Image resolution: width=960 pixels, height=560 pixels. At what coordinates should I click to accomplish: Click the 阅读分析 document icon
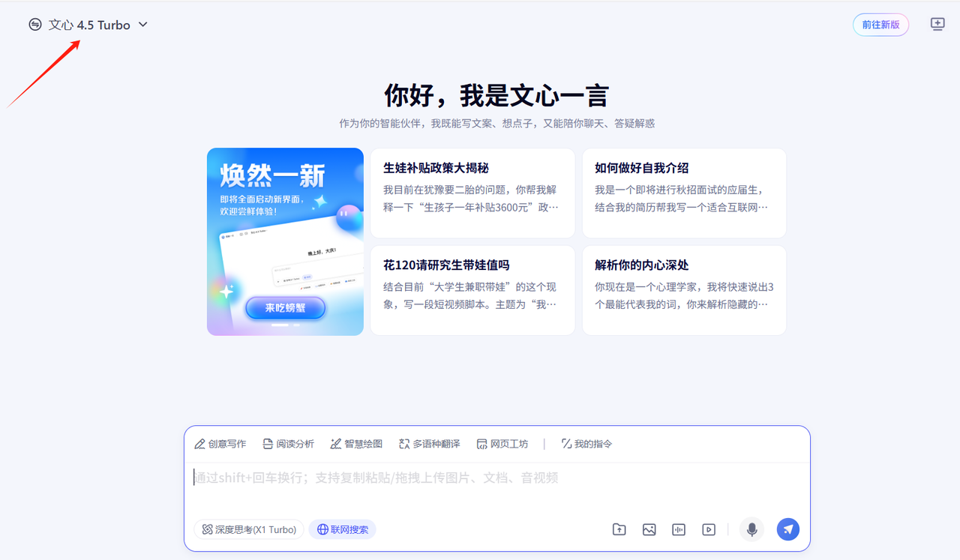[x=268, y=444]
